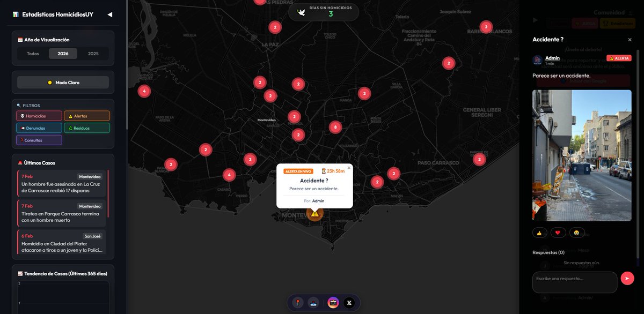Collapse the Estadísticas HomicidiosUY sidebar arrow
This screenshot has height=314, width=644.
[110, 14]
